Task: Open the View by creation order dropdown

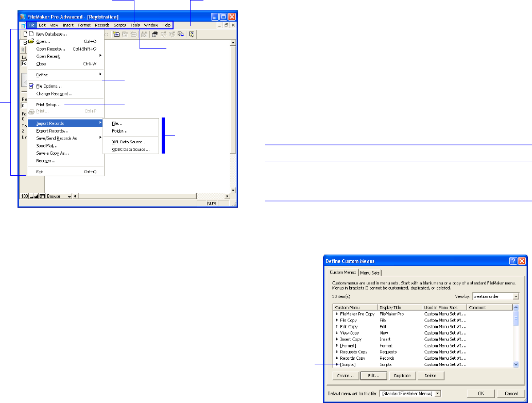Action: coord(516,297)
